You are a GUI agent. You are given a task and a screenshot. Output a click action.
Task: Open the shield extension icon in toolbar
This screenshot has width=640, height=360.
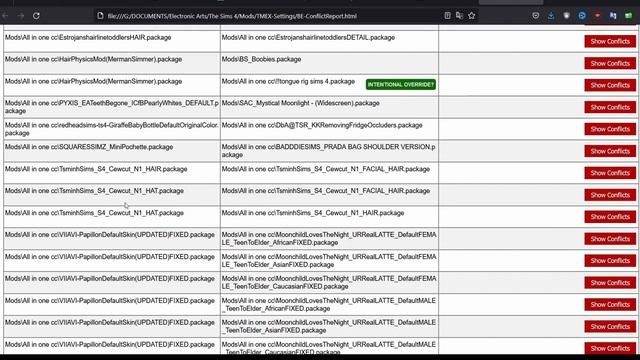click(x=567, y=16)
